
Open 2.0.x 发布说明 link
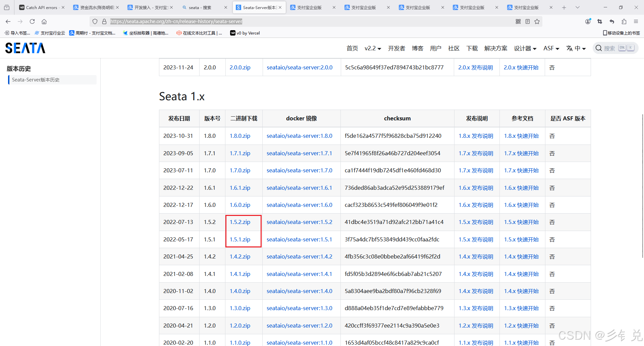[476, 67]
